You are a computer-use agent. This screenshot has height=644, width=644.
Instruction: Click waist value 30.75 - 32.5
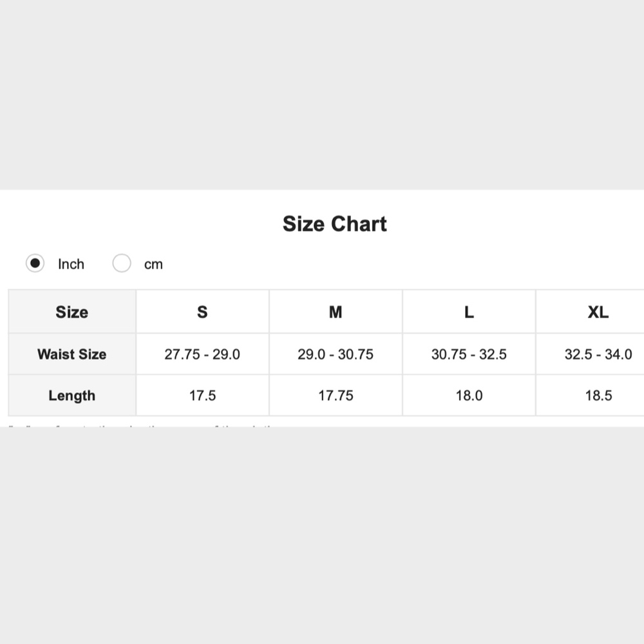click(469, 354)
